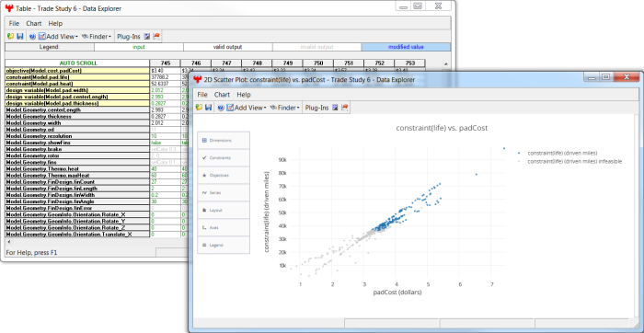
Task: Open the Add View dropdown in scatter plot window
Action: (x=247, y=108)
